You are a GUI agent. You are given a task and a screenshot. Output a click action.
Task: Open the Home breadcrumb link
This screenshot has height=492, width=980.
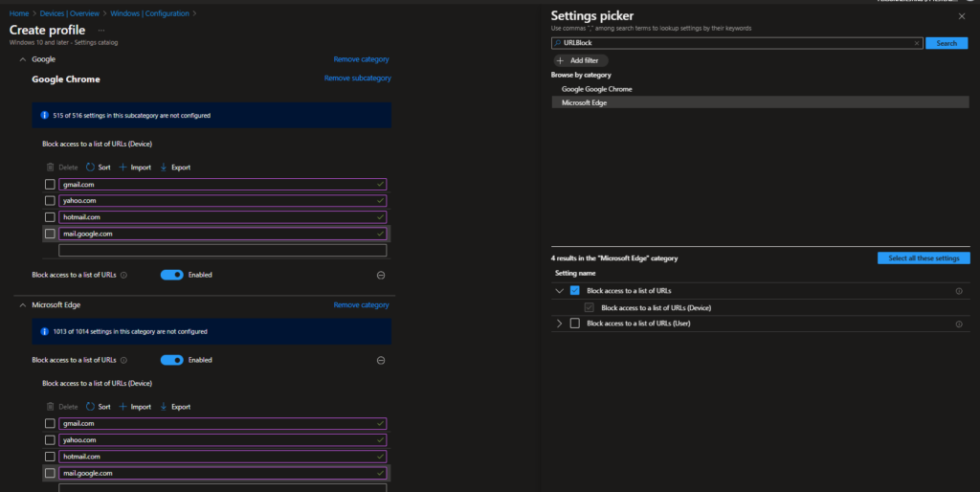(19, 13)
